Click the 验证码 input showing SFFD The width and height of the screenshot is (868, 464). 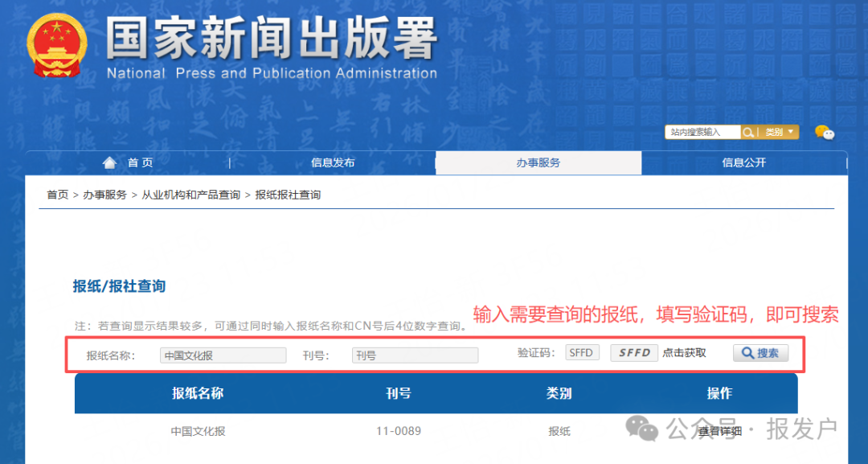[x=582, y=351]
